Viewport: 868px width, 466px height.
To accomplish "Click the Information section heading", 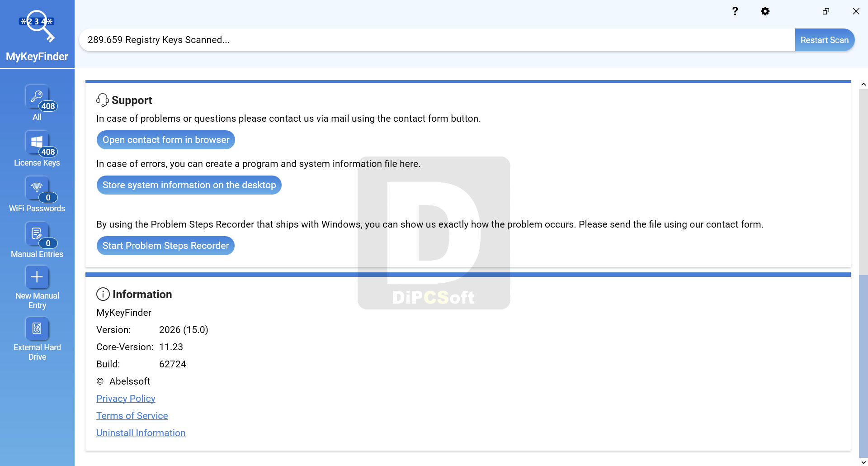I will pyautogui.click(x=142, y=294).
